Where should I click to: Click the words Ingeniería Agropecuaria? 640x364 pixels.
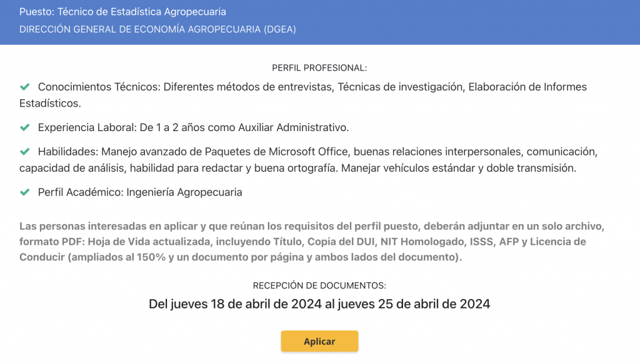pyautogui.click(x=184, y=192)
